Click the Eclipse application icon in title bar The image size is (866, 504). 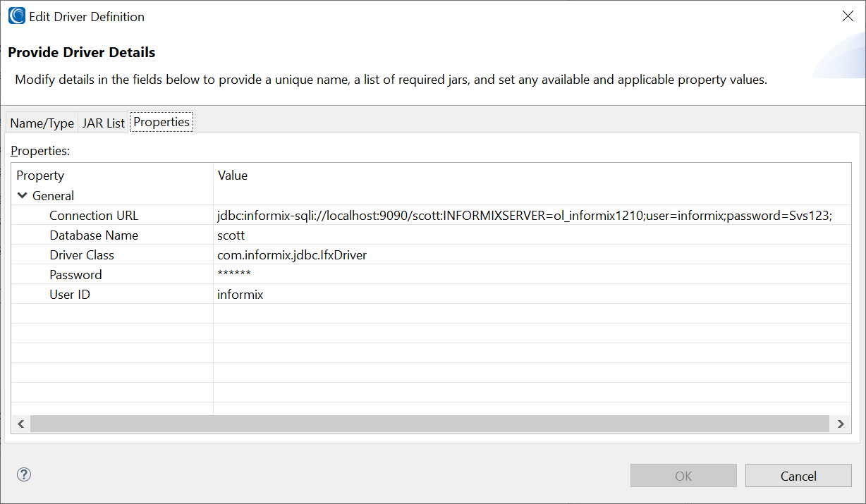16,16
